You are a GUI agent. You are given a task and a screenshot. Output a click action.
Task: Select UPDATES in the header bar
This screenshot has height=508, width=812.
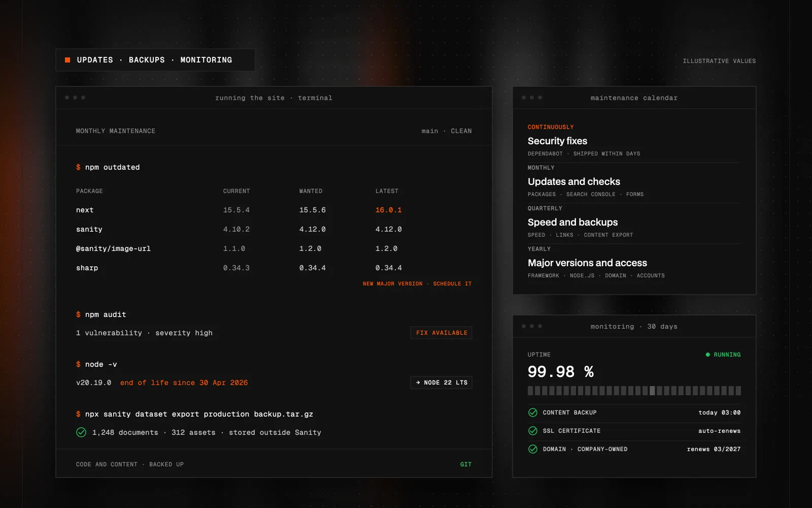click(x=95, y=60)
